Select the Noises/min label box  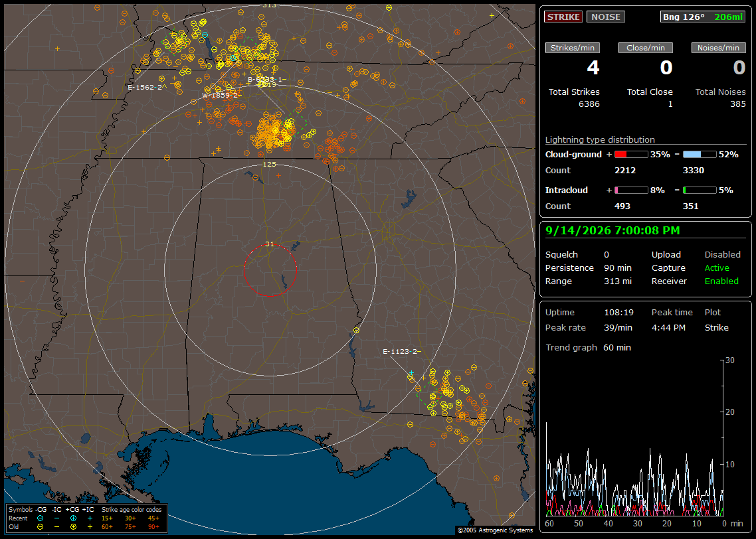point(718,48)
